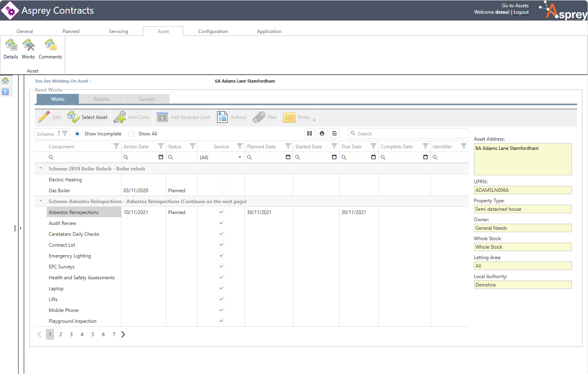
Task: Toggle Service checkbox for Audit Review
Action: (221, 223)
